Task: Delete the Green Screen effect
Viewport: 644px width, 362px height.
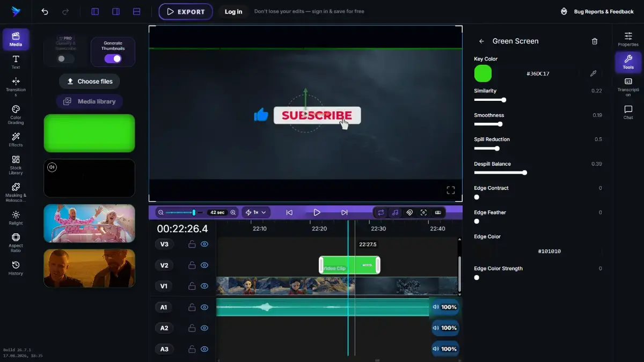Action: coord(595,41)
